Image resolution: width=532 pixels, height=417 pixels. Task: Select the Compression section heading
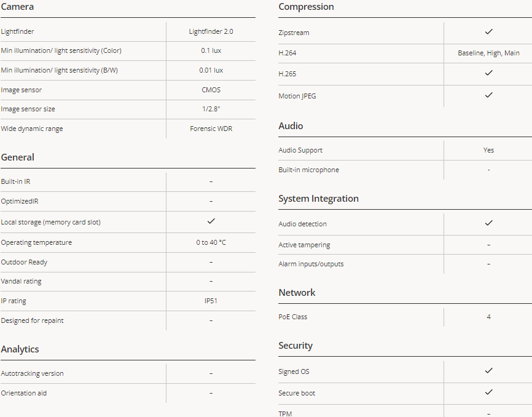pos(306,7)
